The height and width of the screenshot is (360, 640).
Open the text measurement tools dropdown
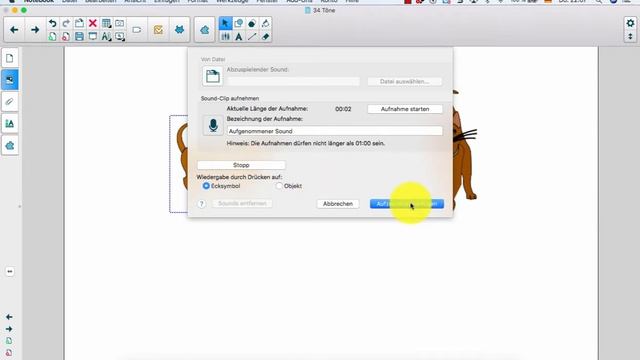click(106, 37)
